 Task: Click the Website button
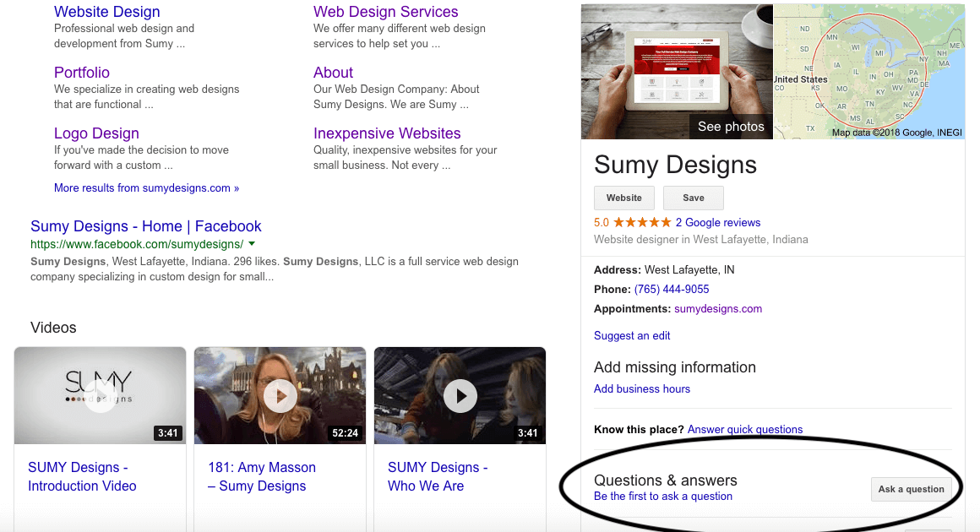click(x=623, y=198)
